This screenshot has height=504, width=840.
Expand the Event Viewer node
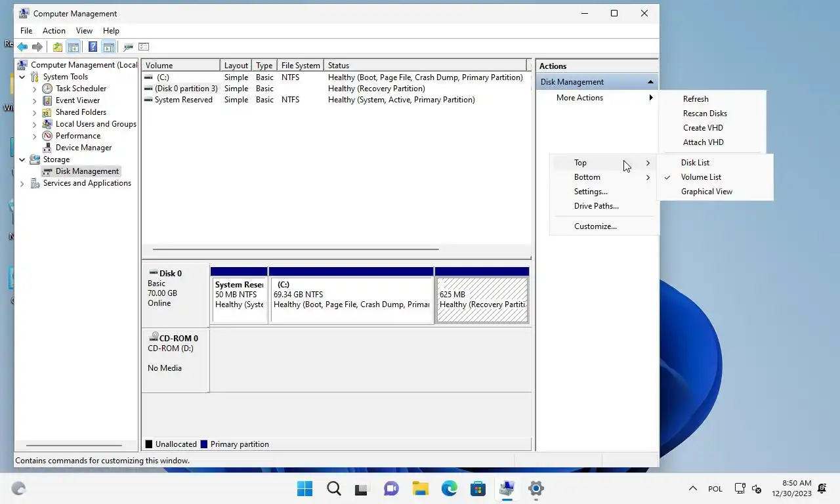coord(35,100)
